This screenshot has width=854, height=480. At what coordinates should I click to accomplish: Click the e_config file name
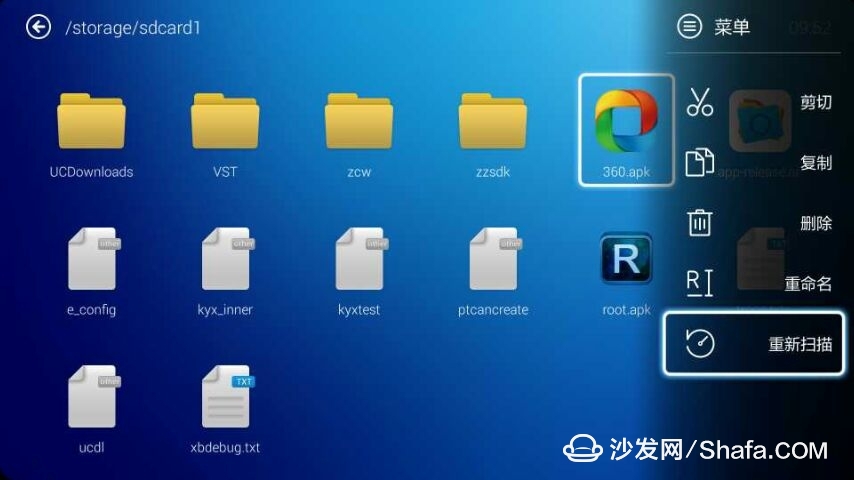tap(92, 310)
